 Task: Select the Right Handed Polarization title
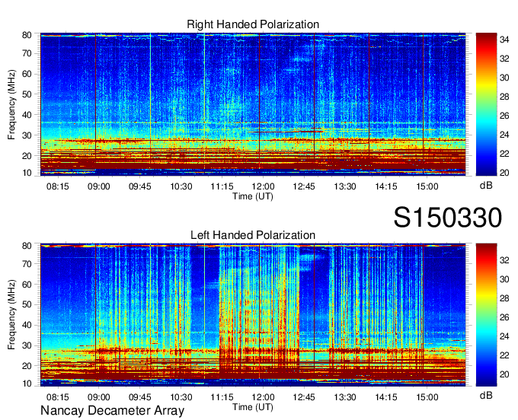[253, 24]
